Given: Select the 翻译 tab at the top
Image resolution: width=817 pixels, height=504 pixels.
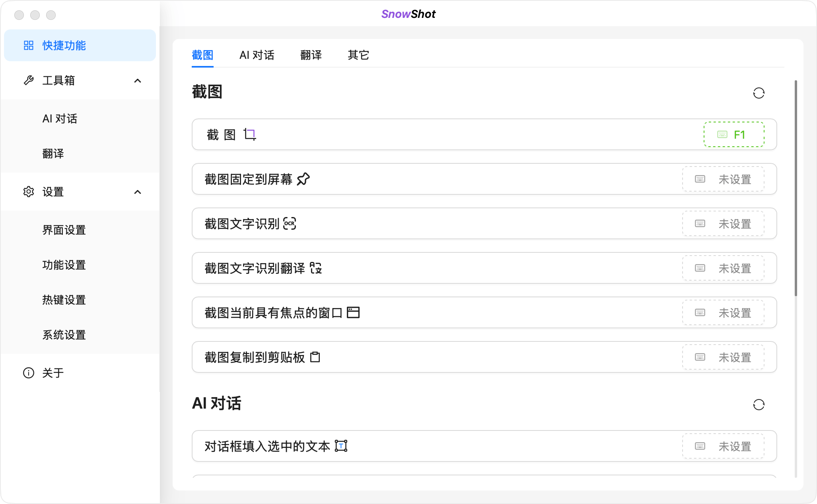Looking at the screenshot, I should tap(311, 55).
